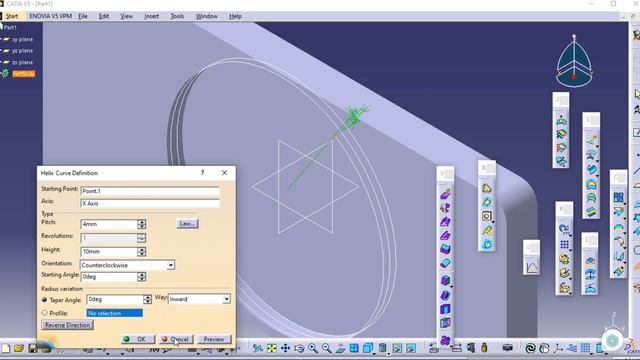The image size is (640, 360).
Task: Click the Open folder icon
Action: point(19,348)
